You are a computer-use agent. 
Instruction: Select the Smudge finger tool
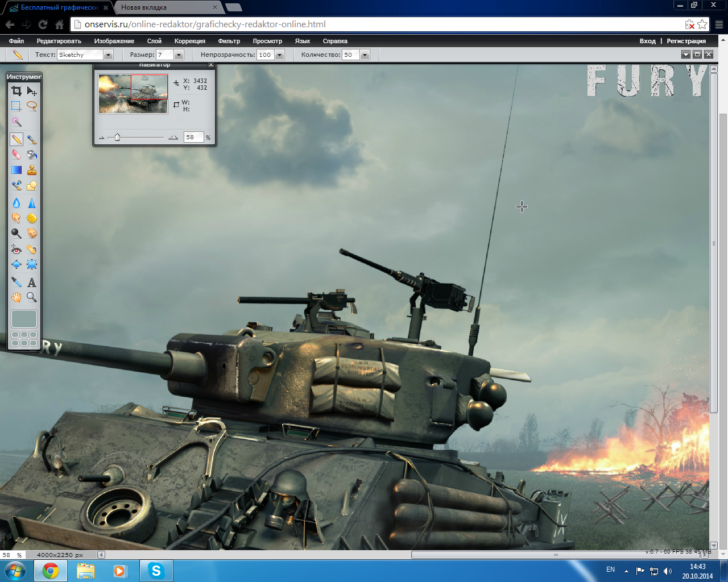pyautogui.click(x=16, y=218)
